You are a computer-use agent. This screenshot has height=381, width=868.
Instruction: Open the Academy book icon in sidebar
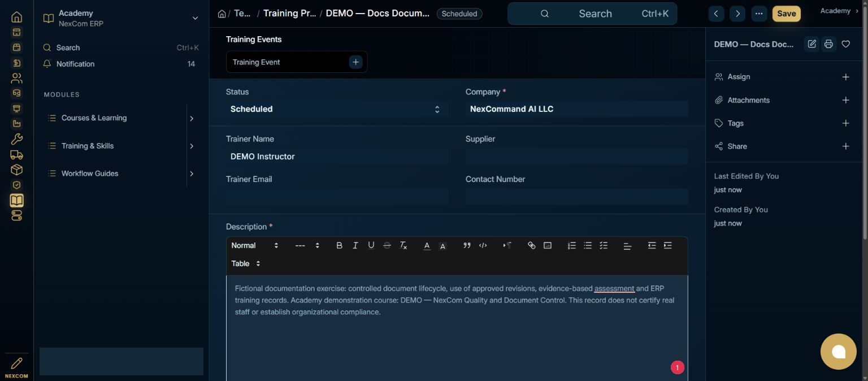click(16, 200)
